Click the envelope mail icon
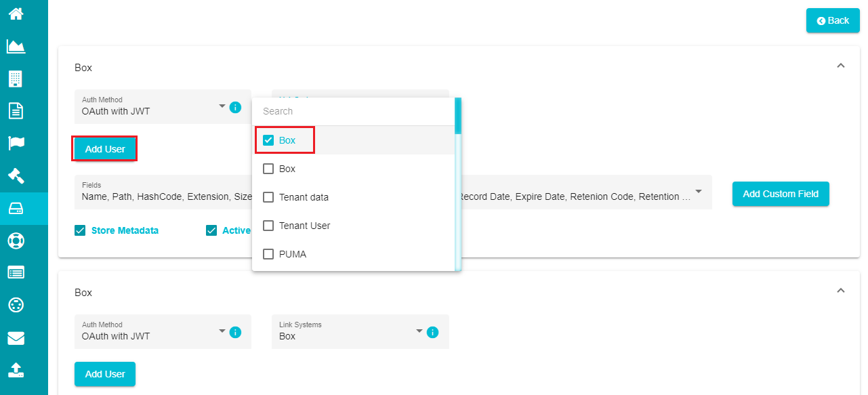Screen dimensions: 868x395 [16, 338]
